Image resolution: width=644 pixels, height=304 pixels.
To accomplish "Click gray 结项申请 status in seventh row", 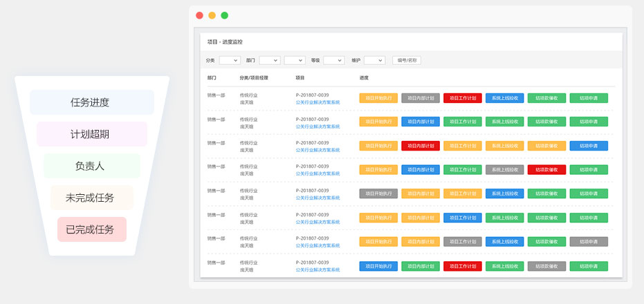I will point(589,242).
